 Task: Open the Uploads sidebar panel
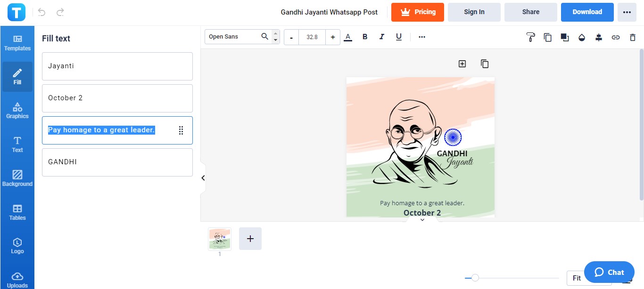pyautogui.click(x=17, y=280)
